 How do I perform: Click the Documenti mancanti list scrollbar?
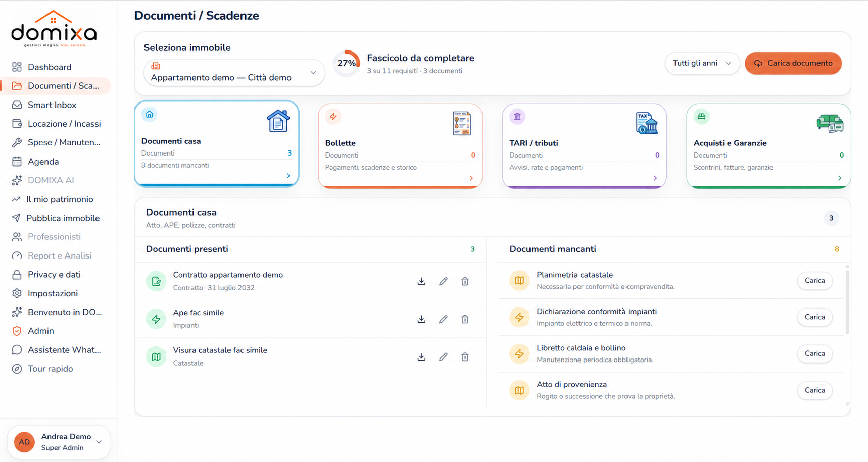click(847, 302)
